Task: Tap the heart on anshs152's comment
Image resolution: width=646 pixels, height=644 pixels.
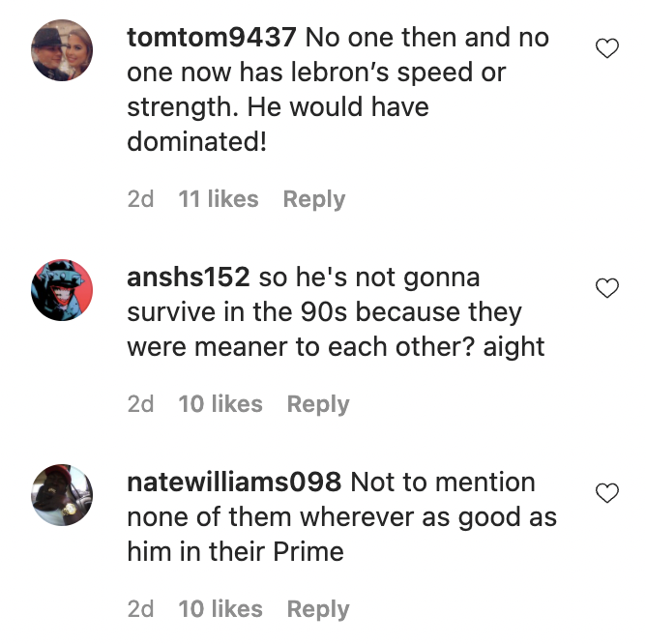Action: click(x=606, y=288)
